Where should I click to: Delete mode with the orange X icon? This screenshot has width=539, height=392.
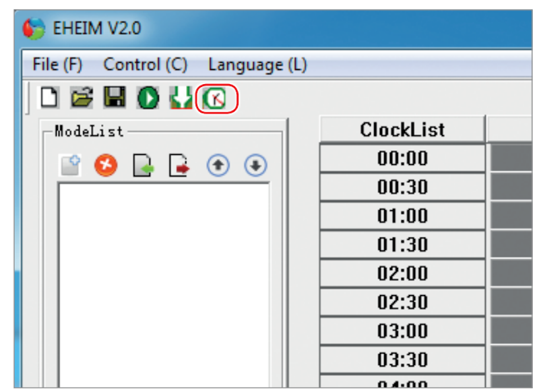point(106,165)
